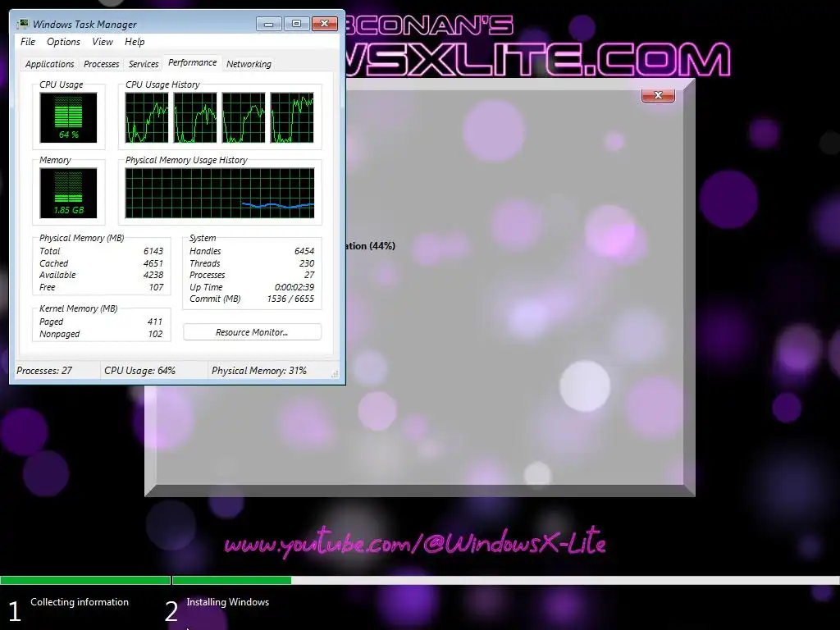Click the Physical Memory Total value 6143
The image size is (840, 630).
click(x=153, y=251)
